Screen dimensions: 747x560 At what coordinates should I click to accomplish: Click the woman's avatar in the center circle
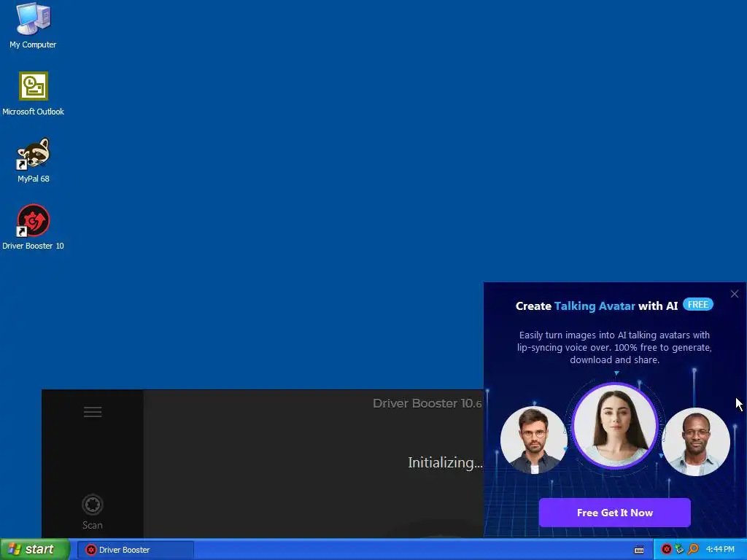tap(614, 426)
